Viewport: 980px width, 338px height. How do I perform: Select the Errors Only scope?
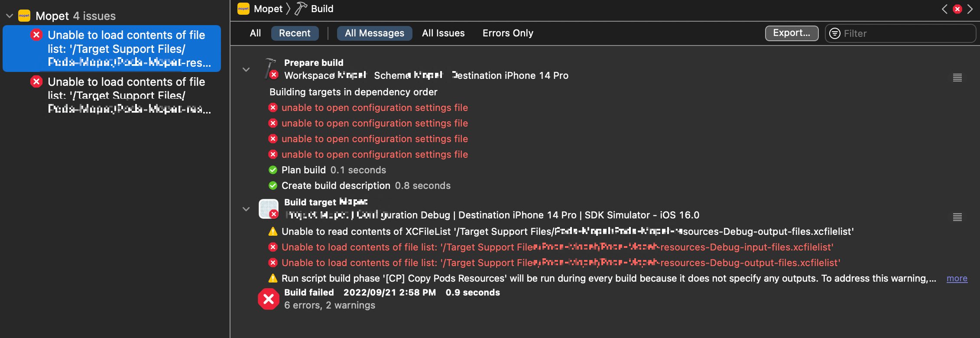click(x=508, y=33)
